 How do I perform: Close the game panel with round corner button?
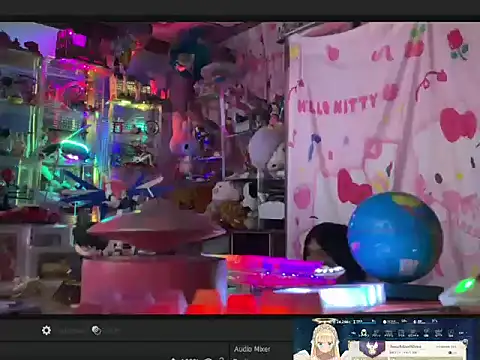click(x=465, y=342)
